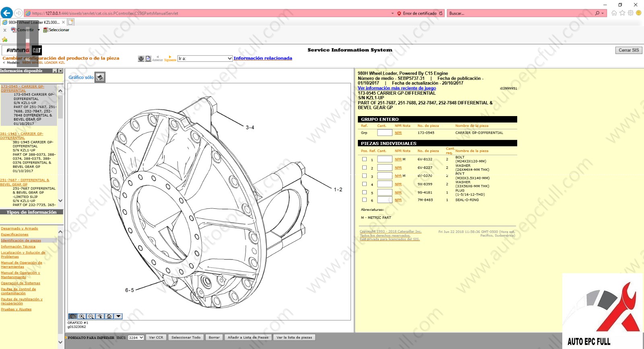Refresh the page from the address bar
The image size is (644, 349).
click(x=441, y=13)
